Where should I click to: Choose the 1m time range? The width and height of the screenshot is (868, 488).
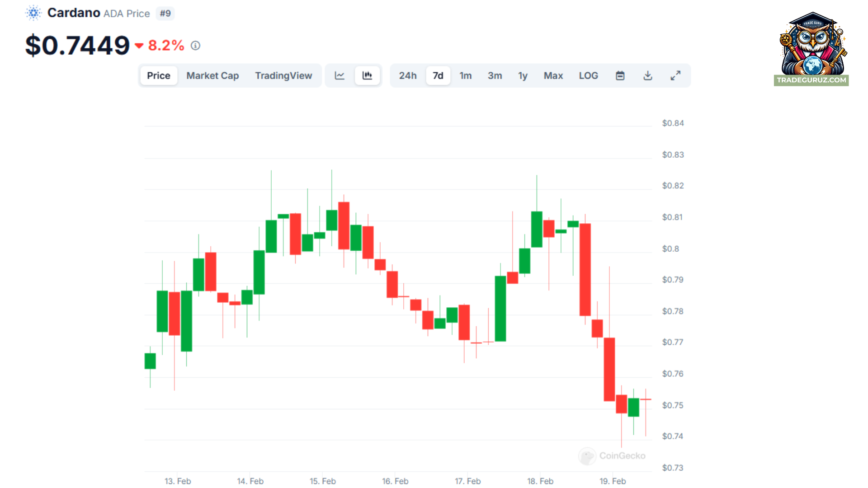coord(466,75)
